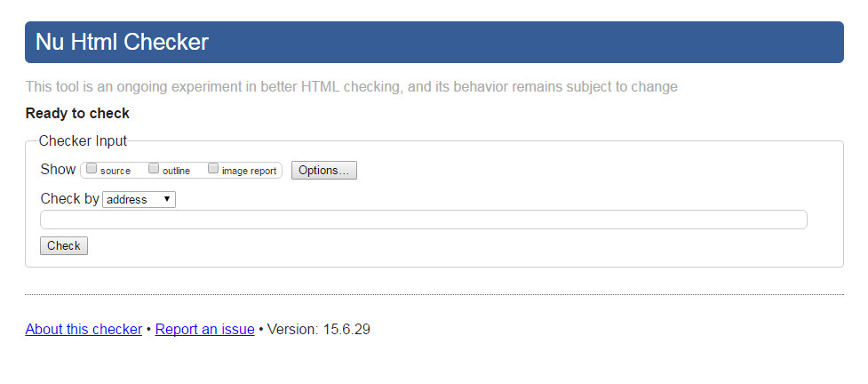Open the Check by address dropdown

coord(139,199)
